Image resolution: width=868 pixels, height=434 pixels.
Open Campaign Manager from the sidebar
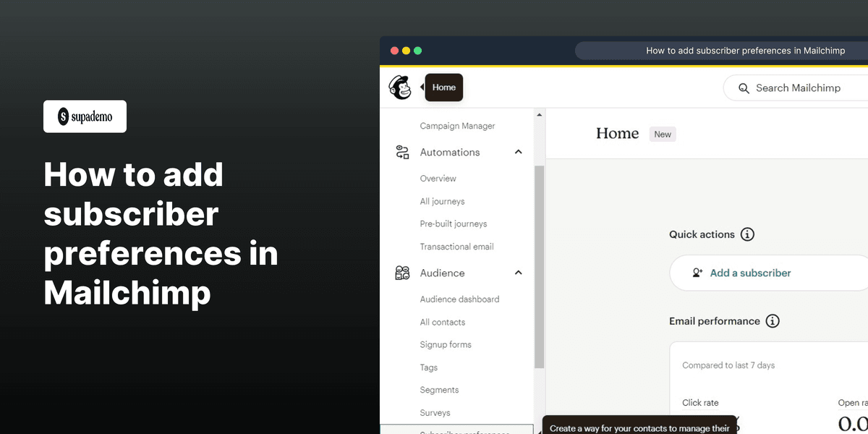click(457, 125)
